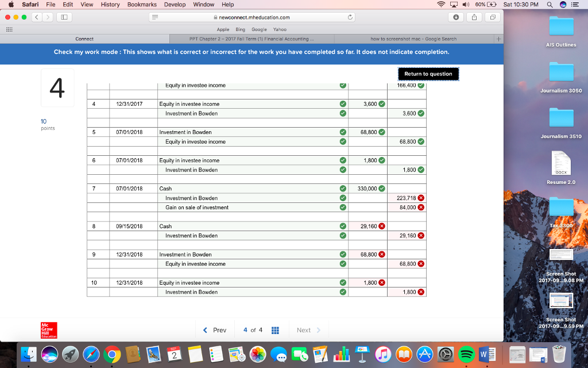Open Yahoo favorites link
Viewport: 588px width, 368px height.
pyautogui.click(x=280, y=29)
